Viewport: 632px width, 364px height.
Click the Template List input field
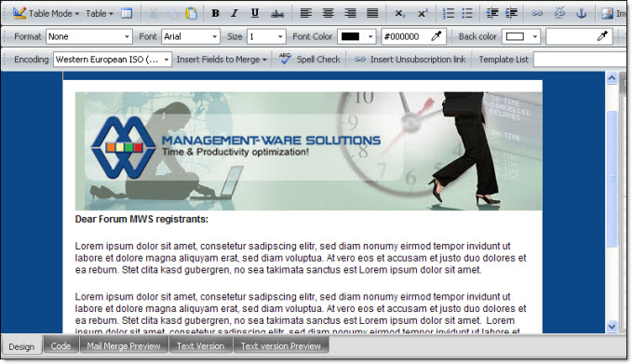[x=581, y=60]
